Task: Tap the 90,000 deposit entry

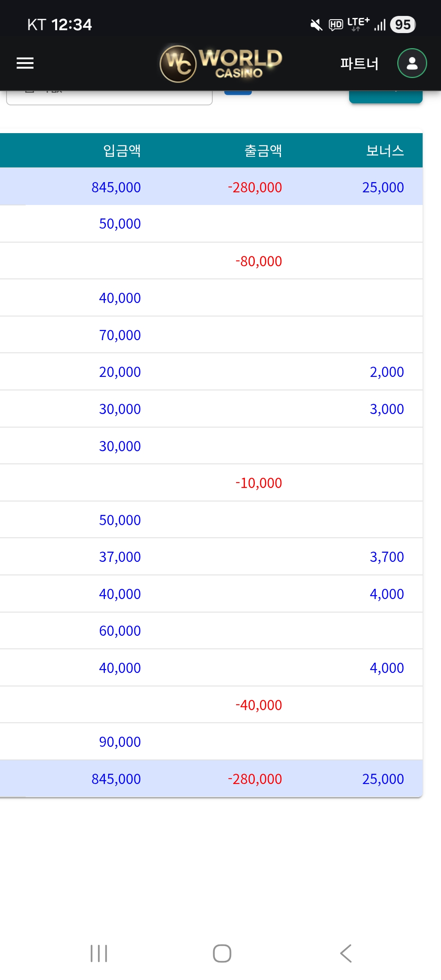Action: click(x=120, y=742)
